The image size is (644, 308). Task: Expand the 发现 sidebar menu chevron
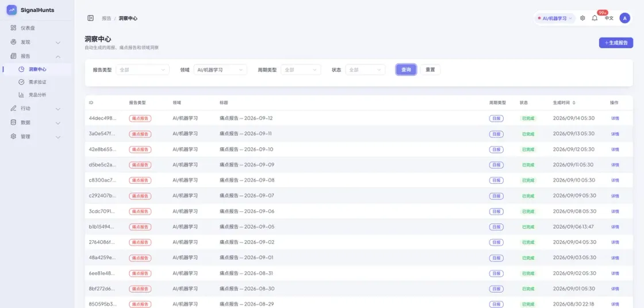point(58,43)
